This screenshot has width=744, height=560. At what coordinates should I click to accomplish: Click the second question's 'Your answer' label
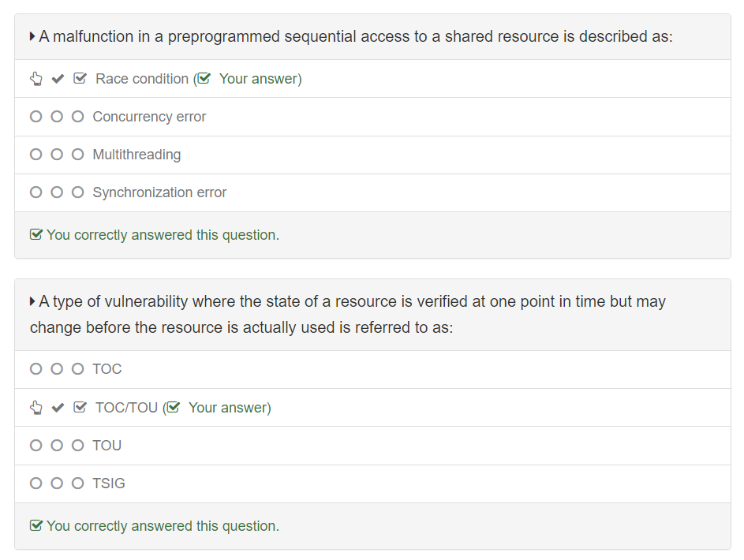click(228, 408)
